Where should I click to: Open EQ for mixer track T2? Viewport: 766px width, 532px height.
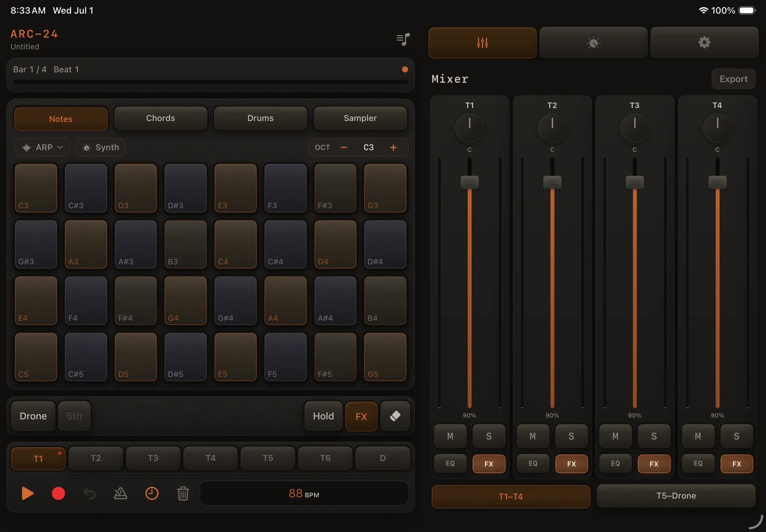tap(533, 463)
